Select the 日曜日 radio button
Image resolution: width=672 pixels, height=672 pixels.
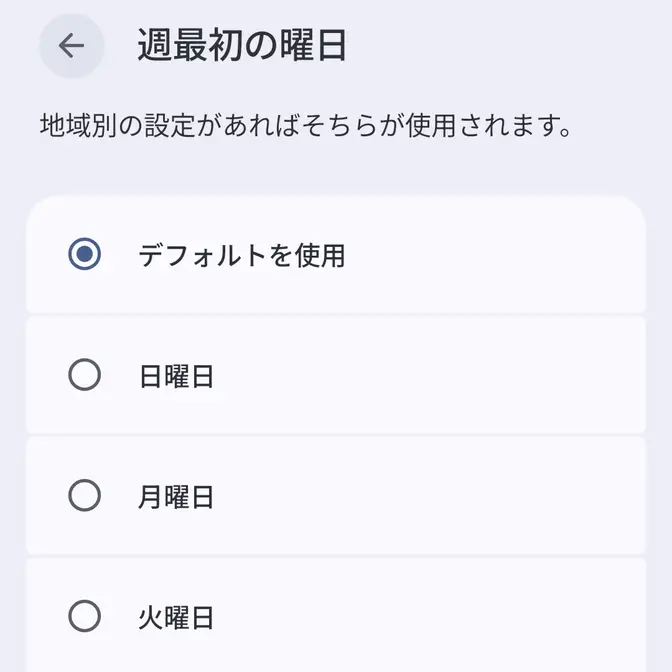[x=85, y=376]
